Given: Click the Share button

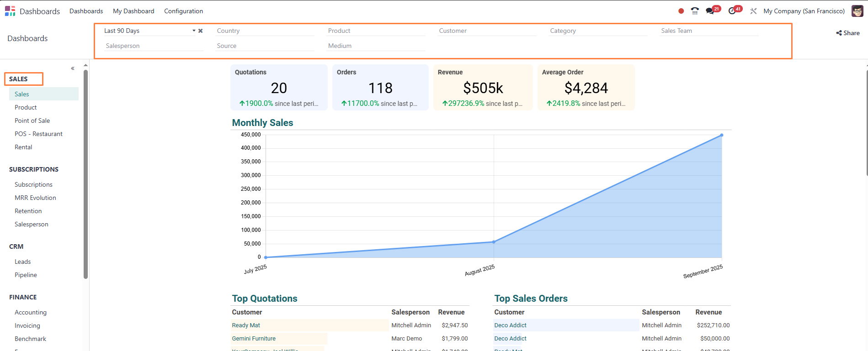Looking at the screenshot, I should click(848, 33).
